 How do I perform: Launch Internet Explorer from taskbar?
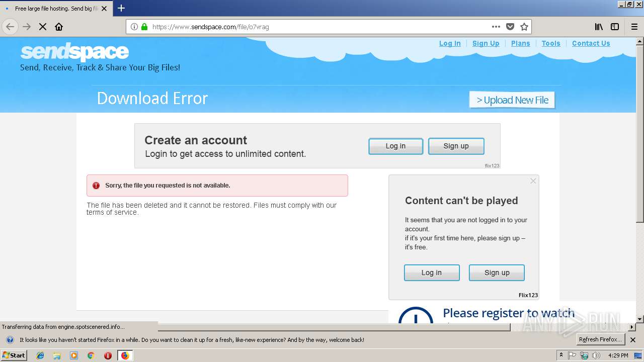click(x=40, y=355)
